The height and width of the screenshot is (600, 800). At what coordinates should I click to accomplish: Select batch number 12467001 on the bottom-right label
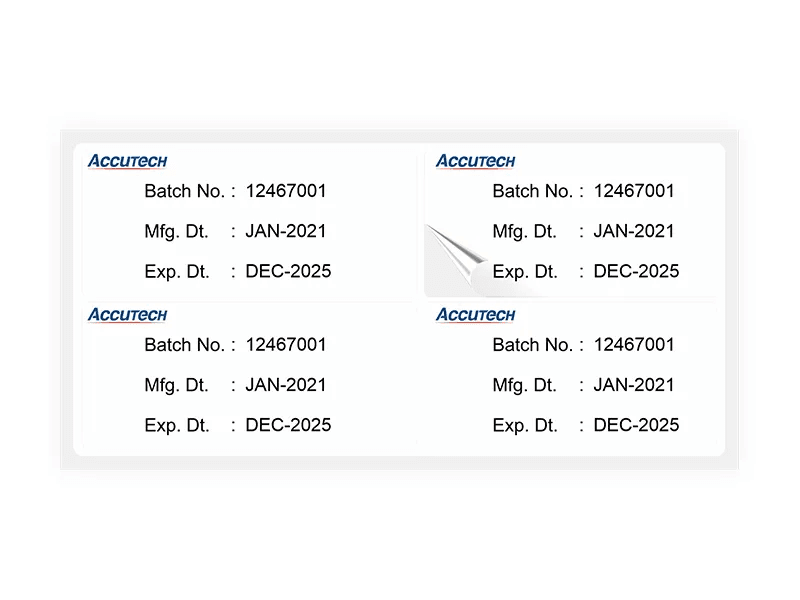(634, 345)
